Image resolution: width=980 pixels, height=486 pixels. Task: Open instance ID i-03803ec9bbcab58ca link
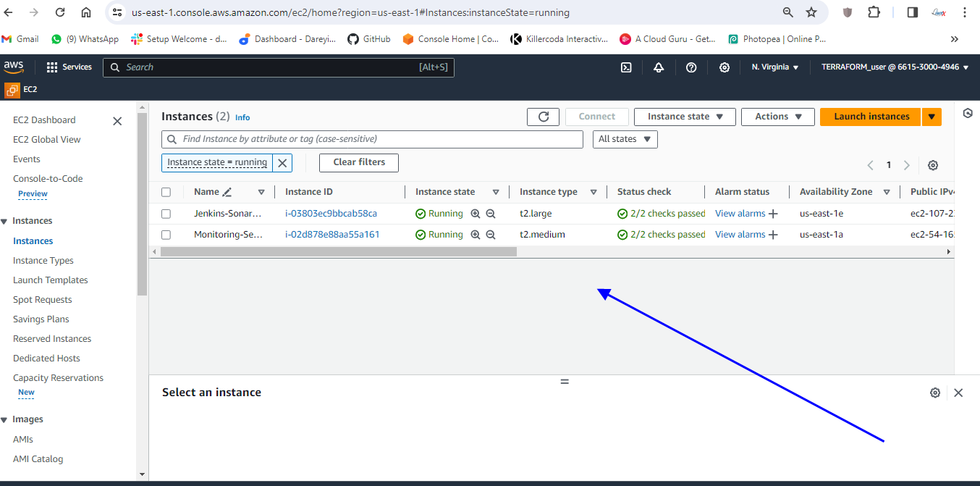[x=331, y=214]
